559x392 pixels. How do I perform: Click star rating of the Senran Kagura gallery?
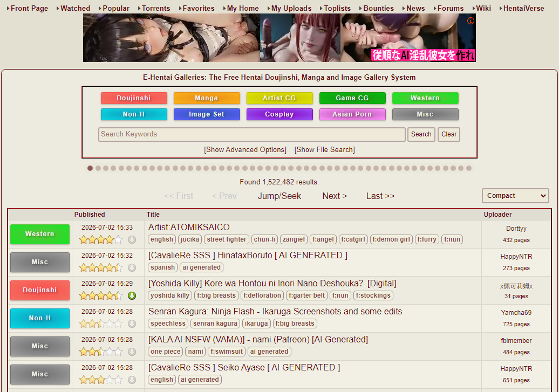pyautogui.click(x=101, y=324)
